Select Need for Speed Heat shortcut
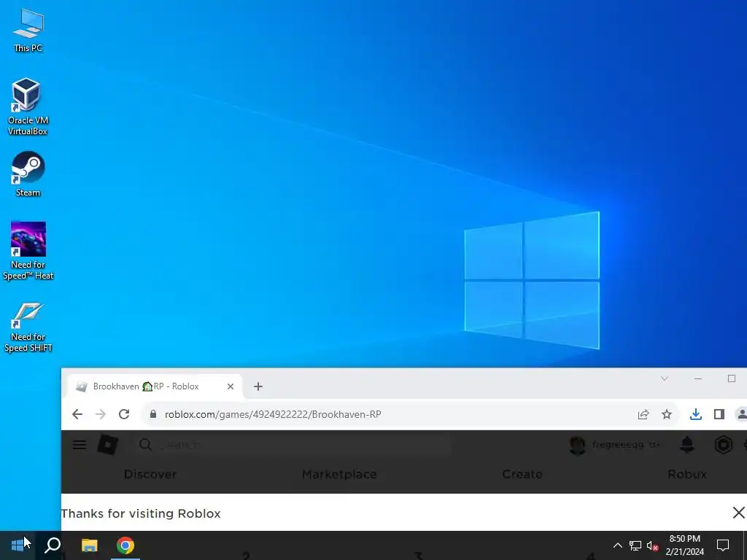 [x=28, y=251]
